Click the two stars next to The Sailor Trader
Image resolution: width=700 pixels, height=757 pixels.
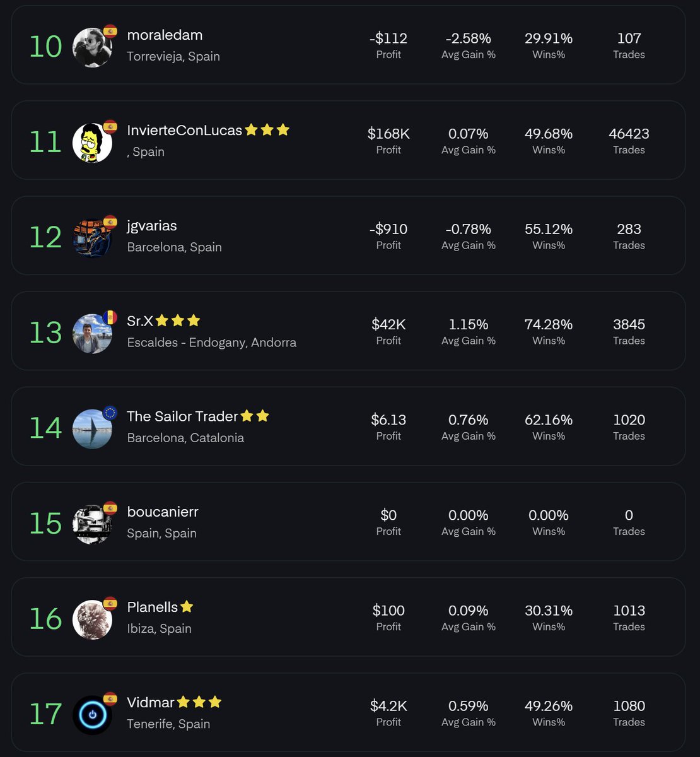click(255, 416)
